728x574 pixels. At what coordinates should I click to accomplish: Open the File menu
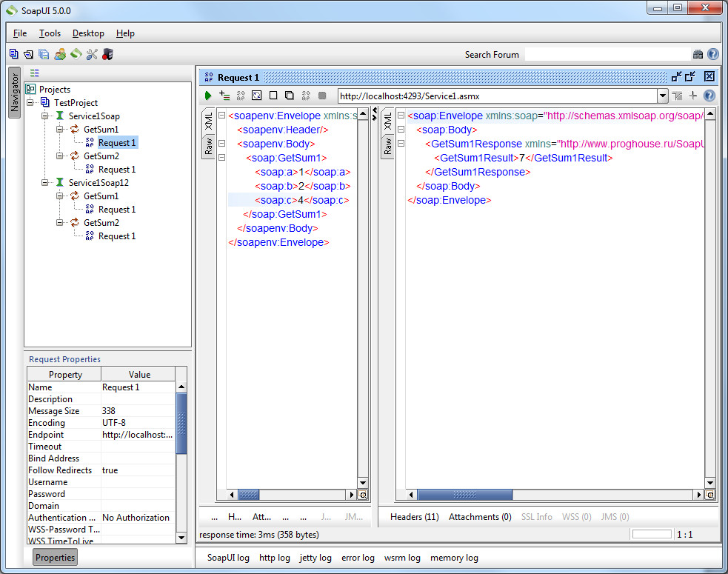pos(20,33)
